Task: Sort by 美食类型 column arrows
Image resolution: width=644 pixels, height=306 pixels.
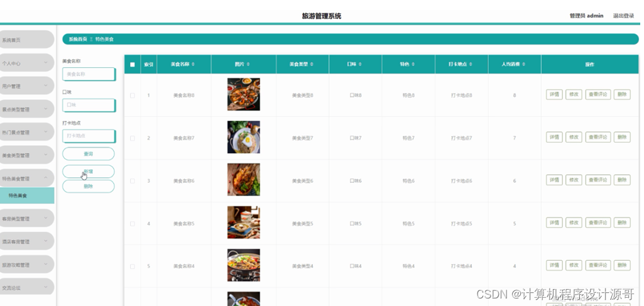Action: 312,65
